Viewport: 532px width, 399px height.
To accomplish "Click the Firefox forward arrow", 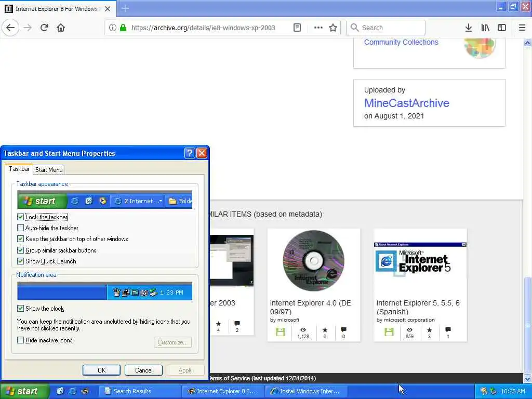I will [x=28, y=28].
